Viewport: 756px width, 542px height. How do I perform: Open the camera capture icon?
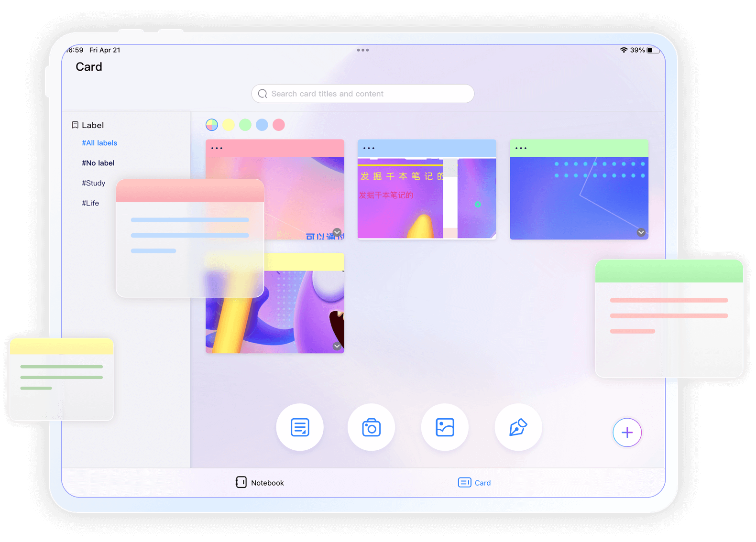tap(371, 427)
